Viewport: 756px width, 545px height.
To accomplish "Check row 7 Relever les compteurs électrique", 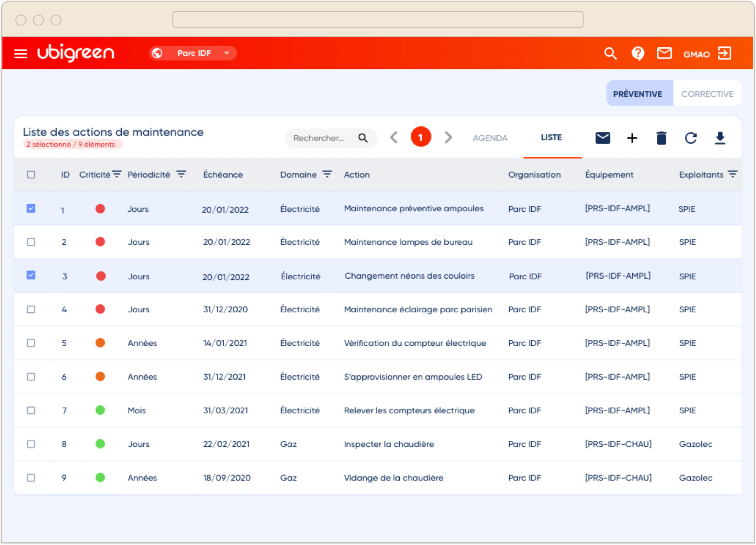I will [x=31, y=410].
